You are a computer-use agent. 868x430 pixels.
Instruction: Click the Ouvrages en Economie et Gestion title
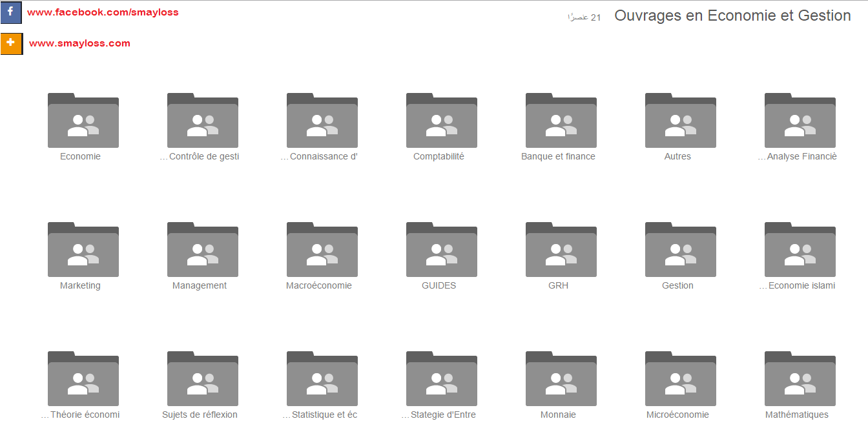[x=732, y=15]
